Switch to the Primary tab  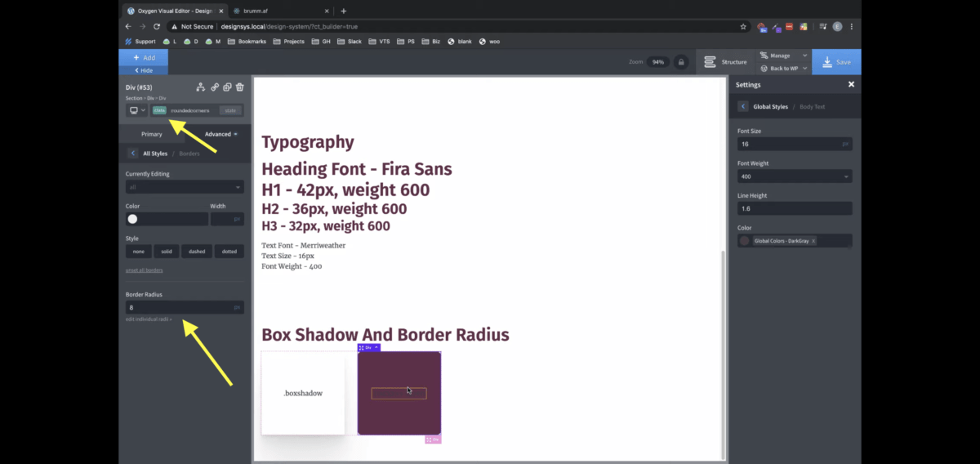click(x=152, y=134)
